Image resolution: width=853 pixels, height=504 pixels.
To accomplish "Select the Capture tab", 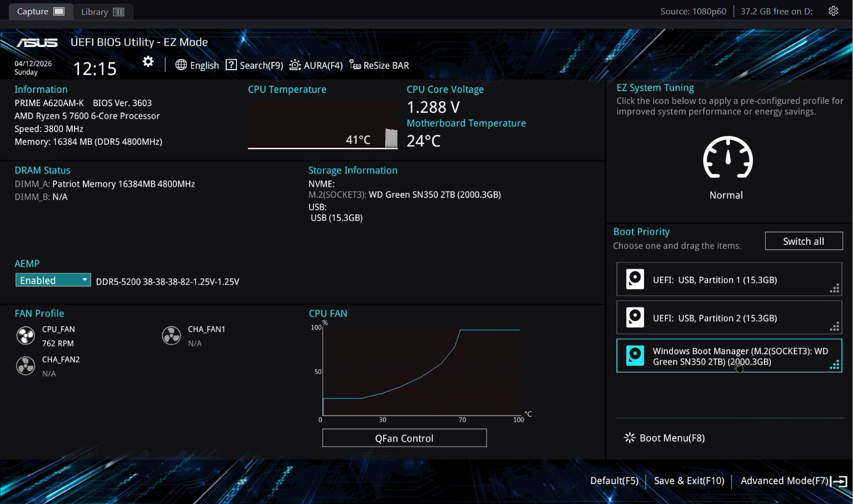I will (x=40, y=12).
